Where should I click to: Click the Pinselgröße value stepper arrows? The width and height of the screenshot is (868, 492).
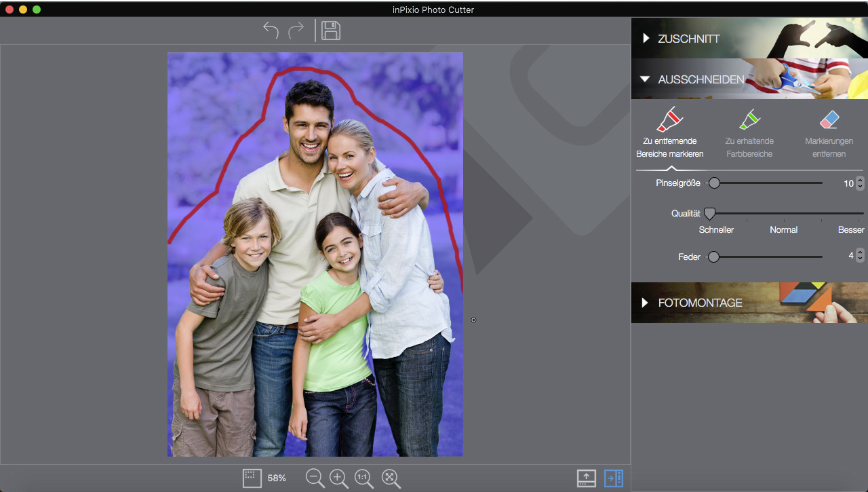[861, 183]
